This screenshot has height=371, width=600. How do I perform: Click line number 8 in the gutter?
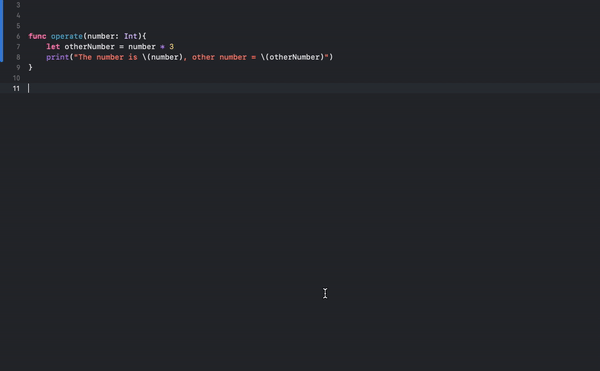18,57
